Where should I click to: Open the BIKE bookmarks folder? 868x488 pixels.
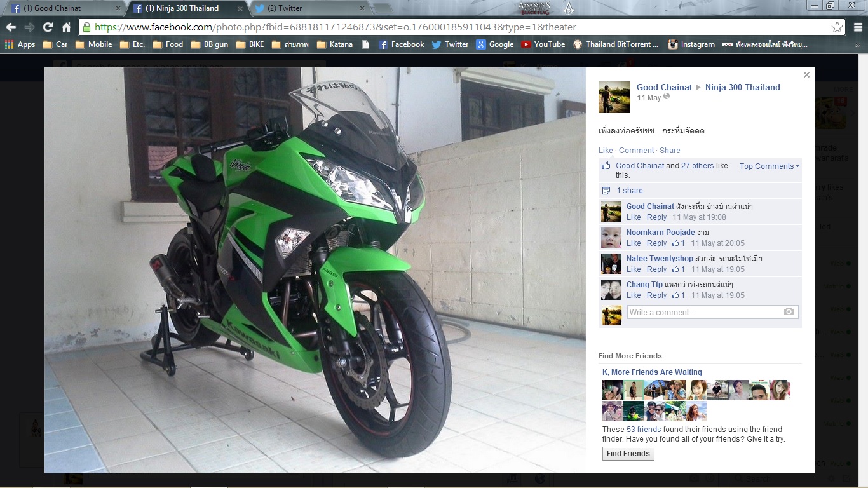click(250, 44)
